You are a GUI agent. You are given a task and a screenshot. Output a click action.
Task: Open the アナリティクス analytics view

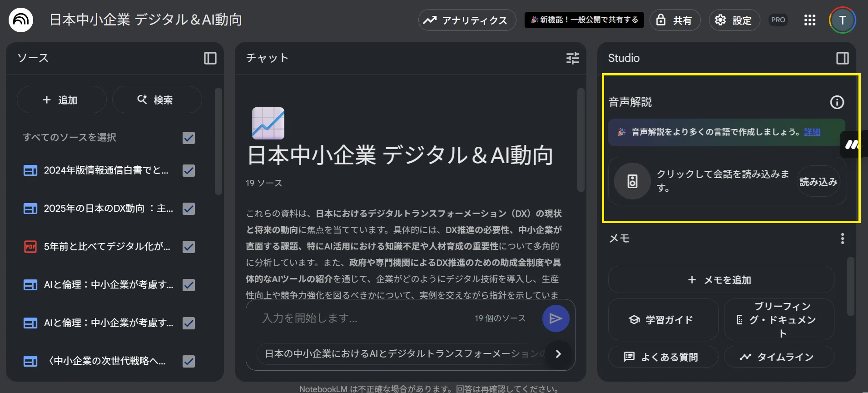pyautogui.click(x=467, y=20)
